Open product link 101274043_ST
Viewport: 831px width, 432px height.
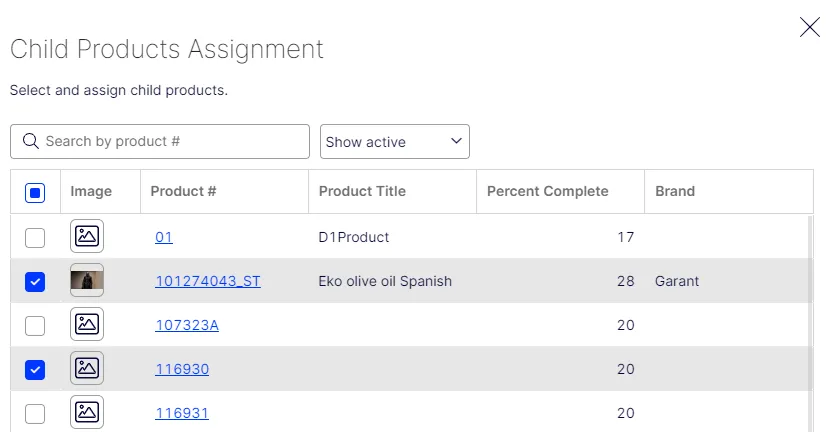tap(208, 281)
